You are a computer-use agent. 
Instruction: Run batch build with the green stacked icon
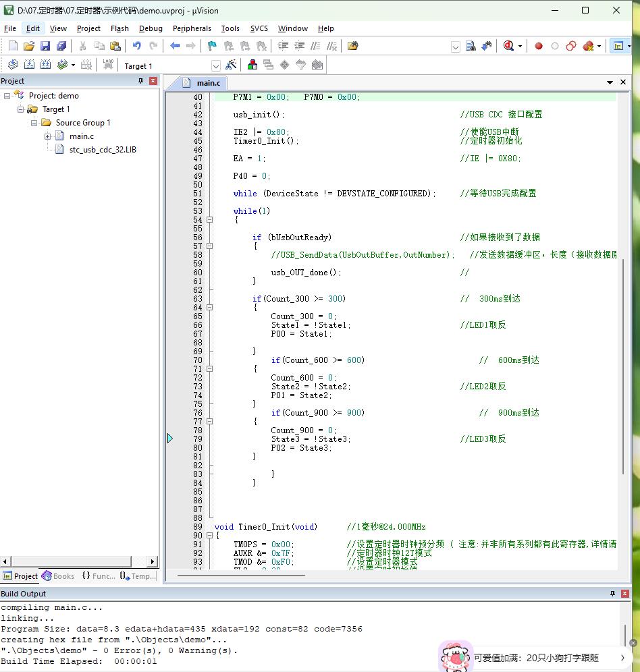coord(63,65)
